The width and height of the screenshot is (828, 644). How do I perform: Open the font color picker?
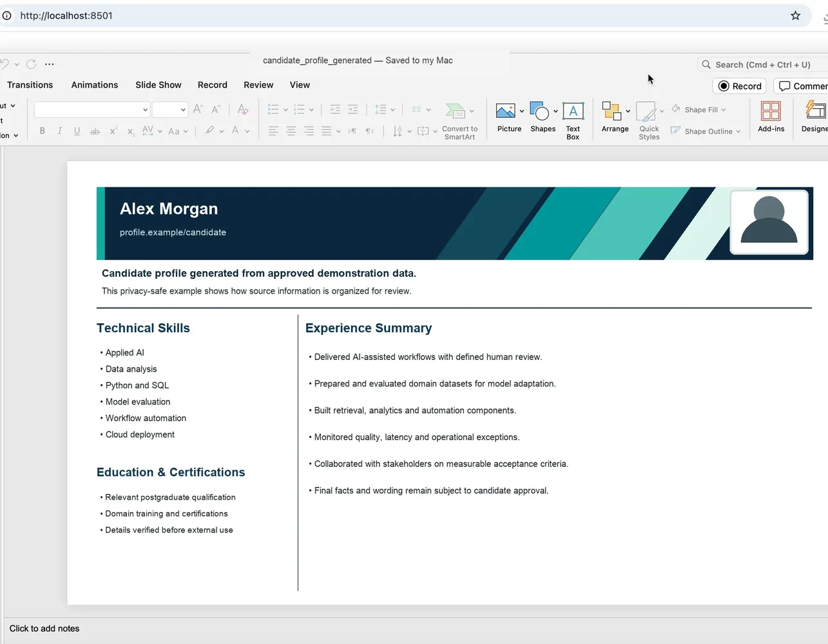pos(235,131)
